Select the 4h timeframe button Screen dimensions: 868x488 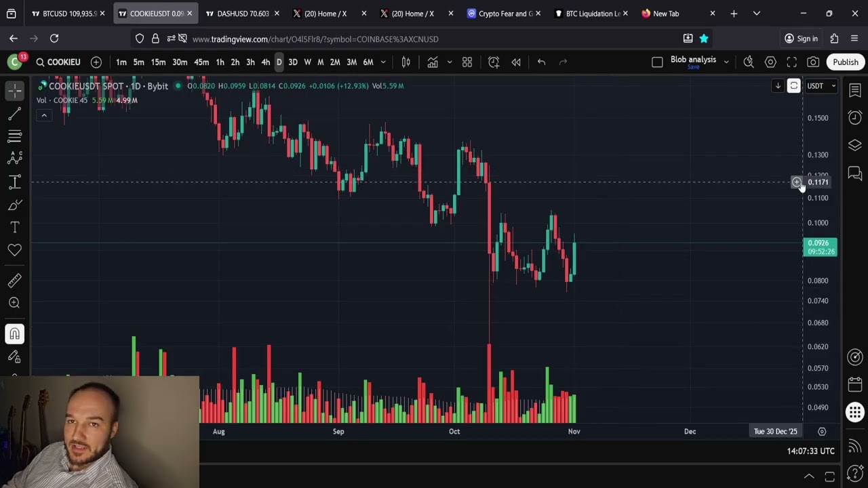(x=266, y=62)
